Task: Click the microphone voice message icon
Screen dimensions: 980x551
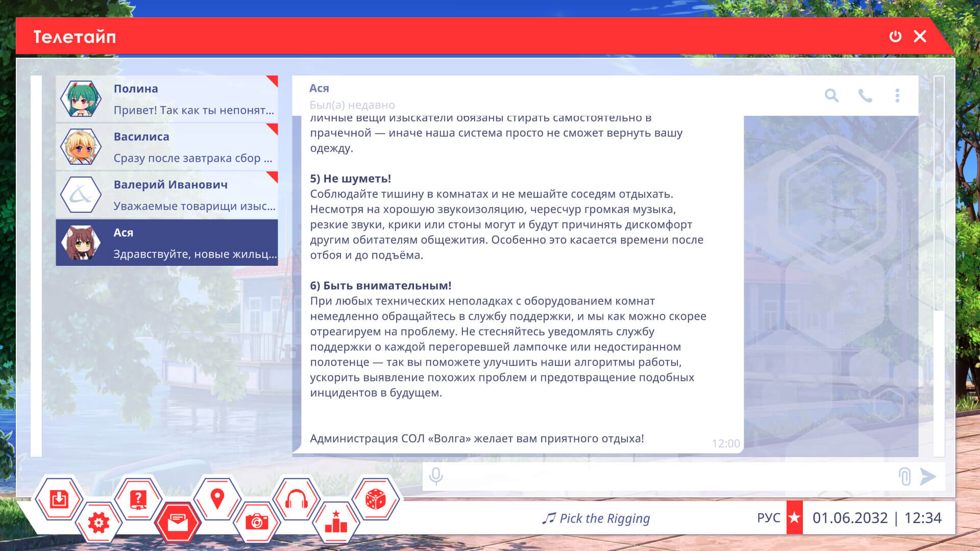Action: pos(436,477)
